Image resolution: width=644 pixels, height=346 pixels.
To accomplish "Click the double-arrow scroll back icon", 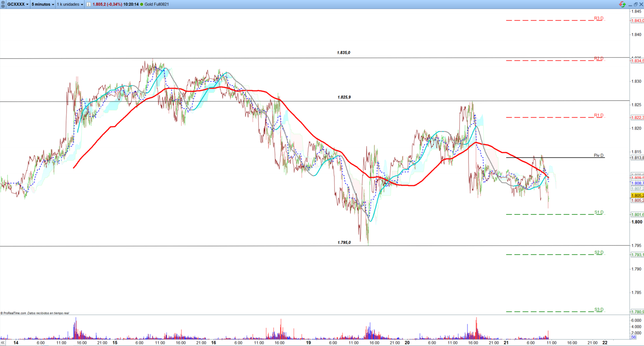I will click(x=3, y=343).
